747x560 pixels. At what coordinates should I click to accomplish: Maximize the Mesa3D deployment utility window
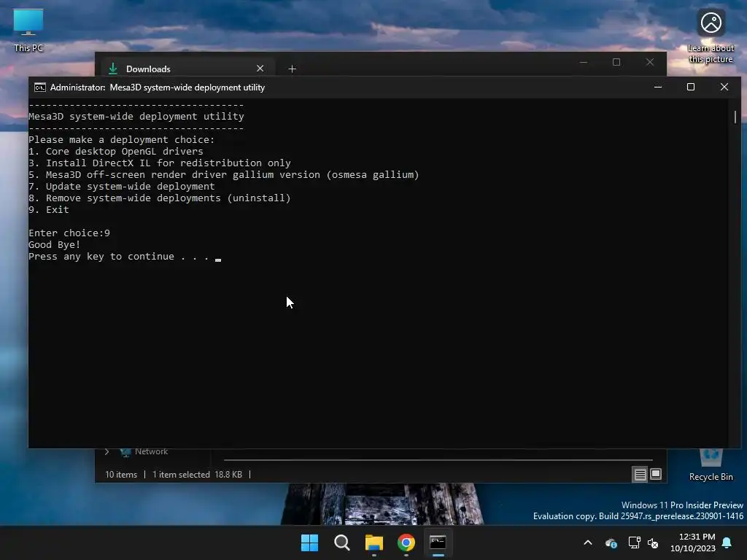coord(691,87)
